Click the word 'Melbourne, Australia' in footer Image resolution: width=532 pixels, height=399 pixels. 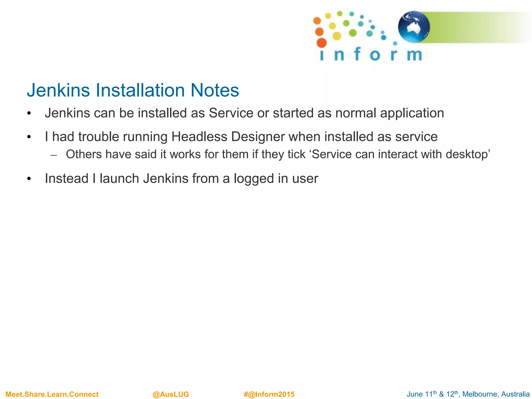point(496,394)
